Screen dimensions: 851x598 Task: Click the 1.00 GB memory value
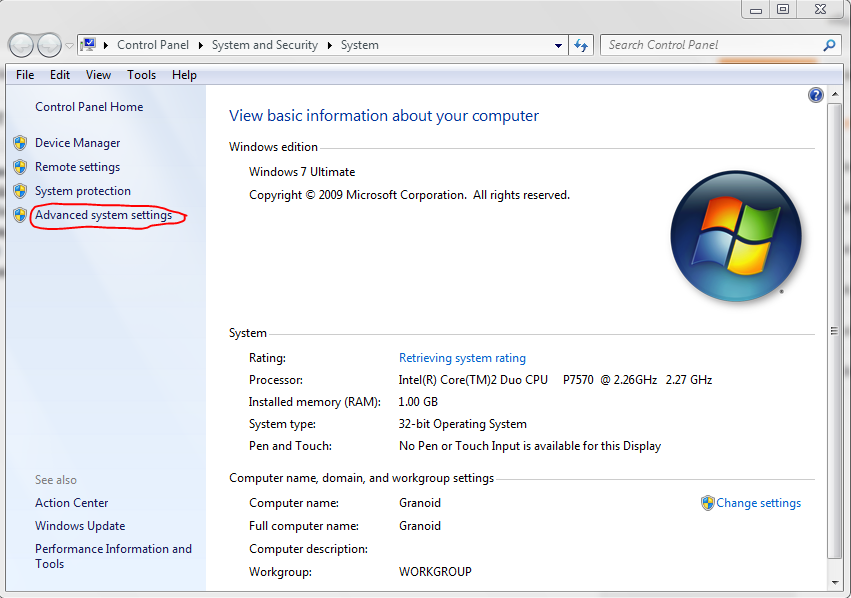418,402
